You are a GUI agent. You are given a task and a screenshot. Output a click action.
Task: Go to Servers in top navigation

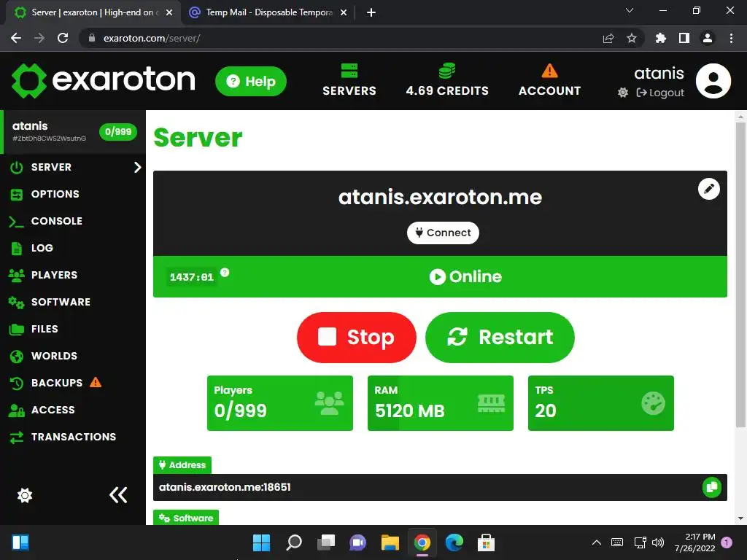pyautogui.click(x=349, y=80)
